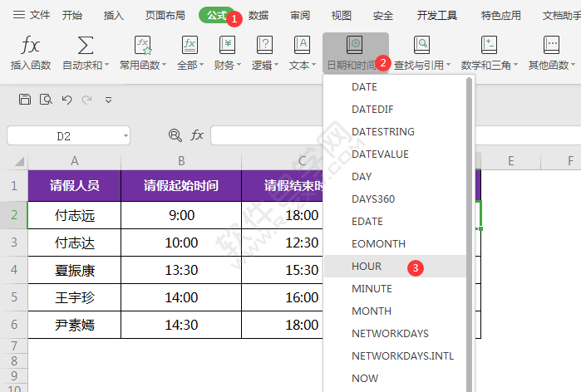Open Math and Trig (数学和三角) icon
Viewport: 581px width, 392px height.
click(x=489, y=45)
